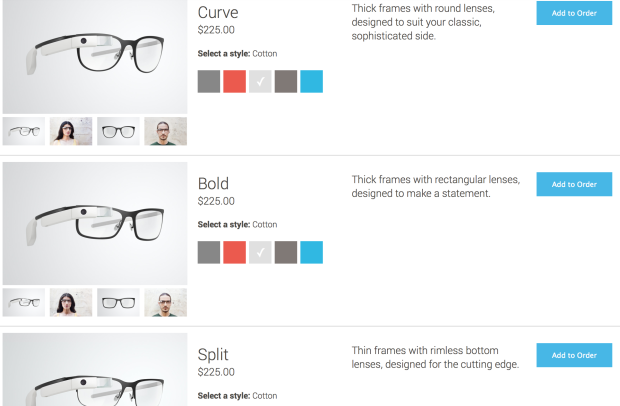Show the woman wearing Curve thumbnail
Viewport: 620px width, 406px height.
[x=71, y=131]
